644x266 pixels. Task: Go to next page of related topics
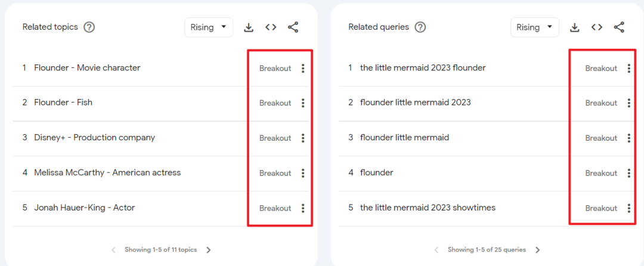[209, 250]
